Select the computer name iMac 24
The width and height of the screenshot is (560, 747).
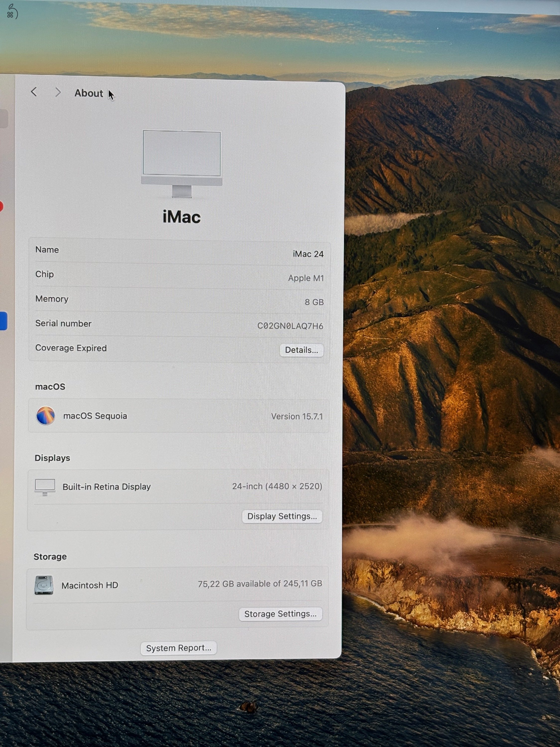pyautogui.click(x=308, y=254)
